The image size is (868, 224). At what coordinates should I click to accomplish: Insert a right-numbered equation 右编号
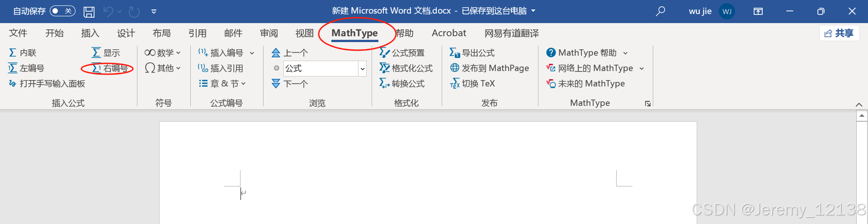coord(110,68)
